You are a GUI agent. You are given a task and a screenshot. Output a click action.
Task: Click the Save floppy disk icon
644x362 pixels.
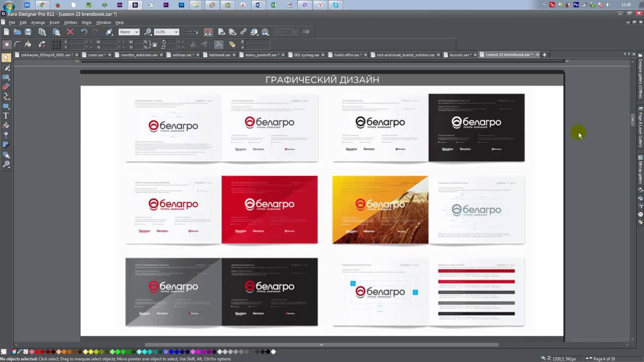tap(28, 32)
